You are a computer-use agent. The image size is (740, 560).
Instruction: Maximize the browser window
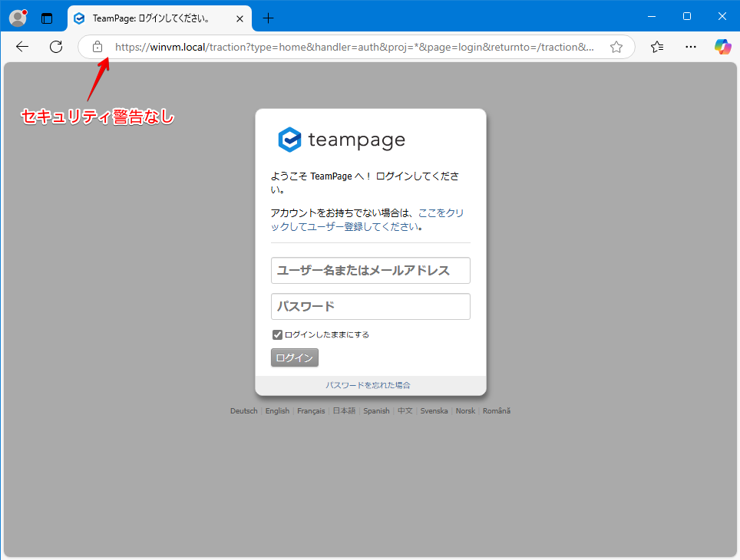(x=687, y=16)
